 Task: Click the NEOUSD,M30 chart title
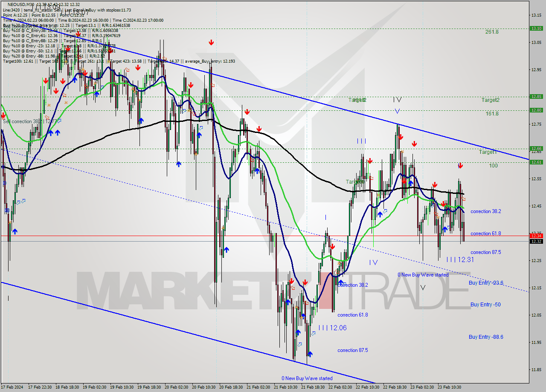pos(21,4)
